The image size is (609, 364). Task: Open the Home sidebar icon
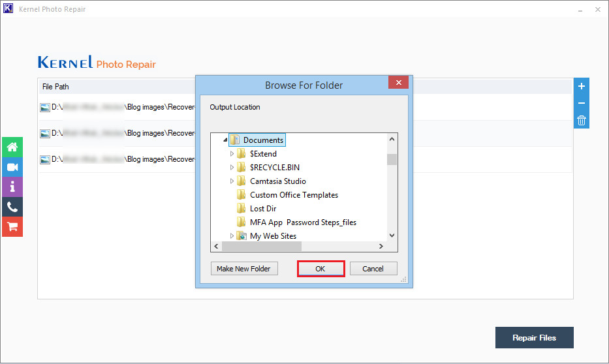click(x=12, y=147)
